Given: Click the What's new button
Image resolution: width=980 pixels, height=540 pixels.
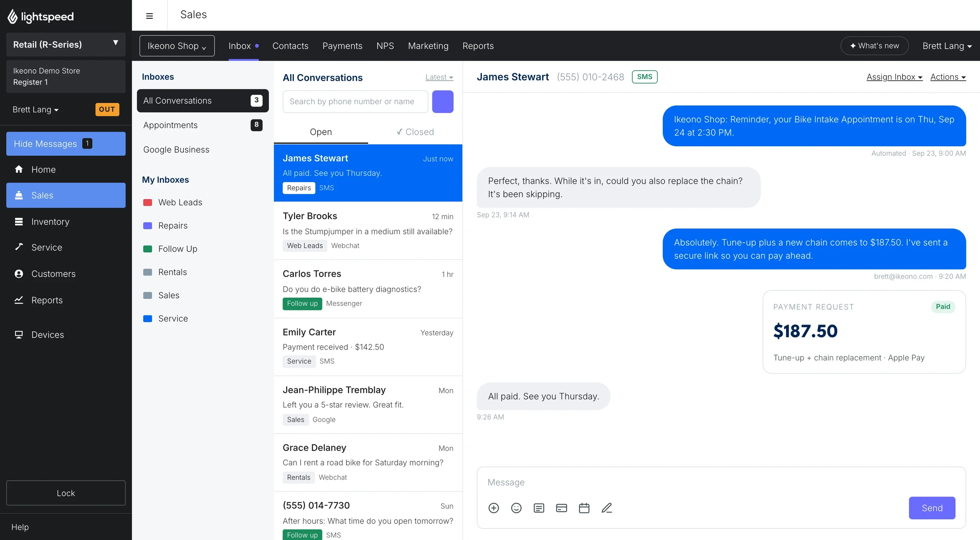Looking at the screenshot, I should click(x=874, y=46).
